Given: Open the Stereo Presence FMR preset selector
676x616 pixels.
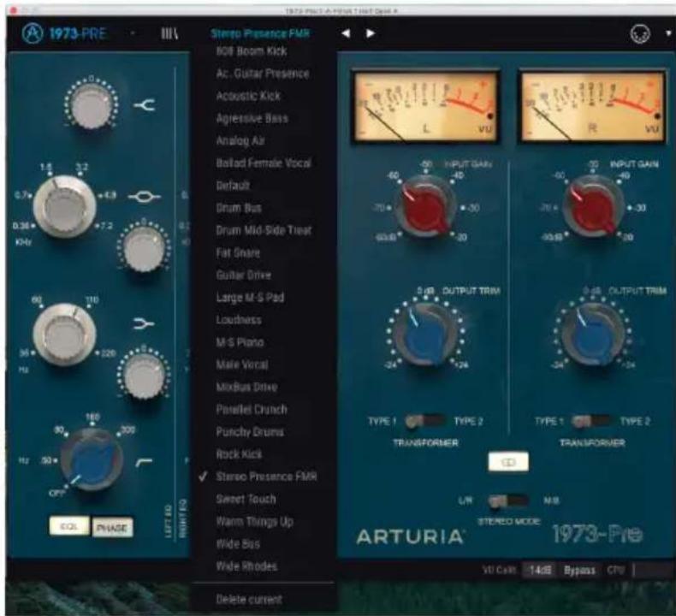Looking at the screenshot, I should pos(260,33).
